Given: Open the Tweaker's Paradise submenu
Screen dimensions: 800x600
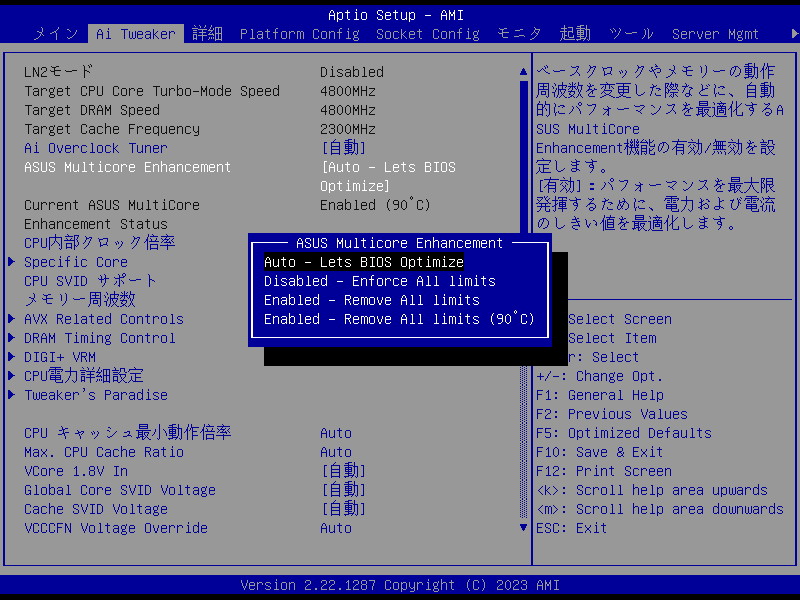Looking at the screenshot, I should click(x=95, y=395).
